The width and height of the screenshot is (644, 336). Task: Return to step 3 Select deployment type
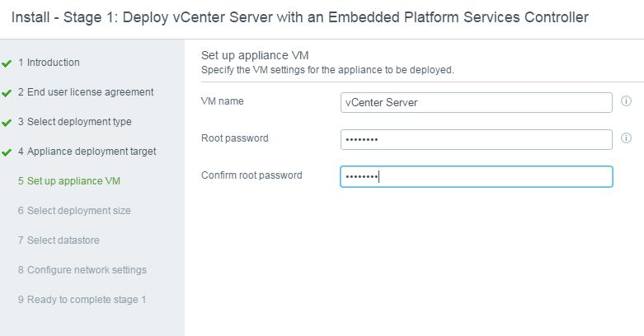coord(75,122)
